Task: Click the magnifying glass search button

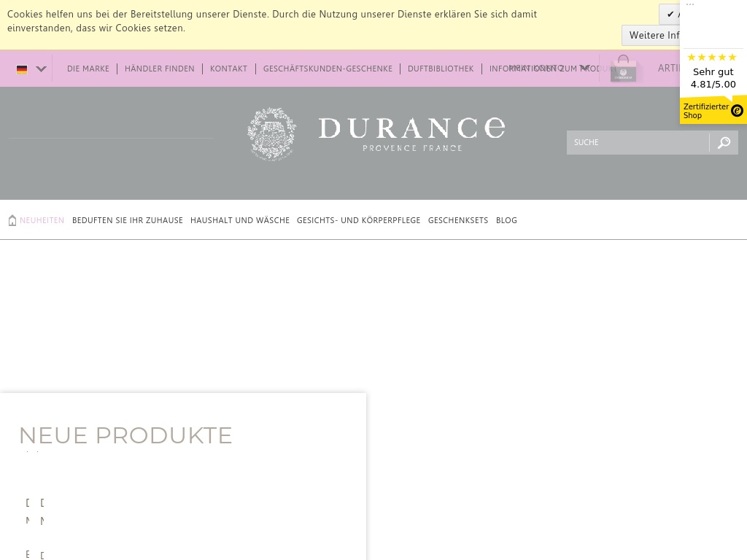Action: tap(724, 143)
